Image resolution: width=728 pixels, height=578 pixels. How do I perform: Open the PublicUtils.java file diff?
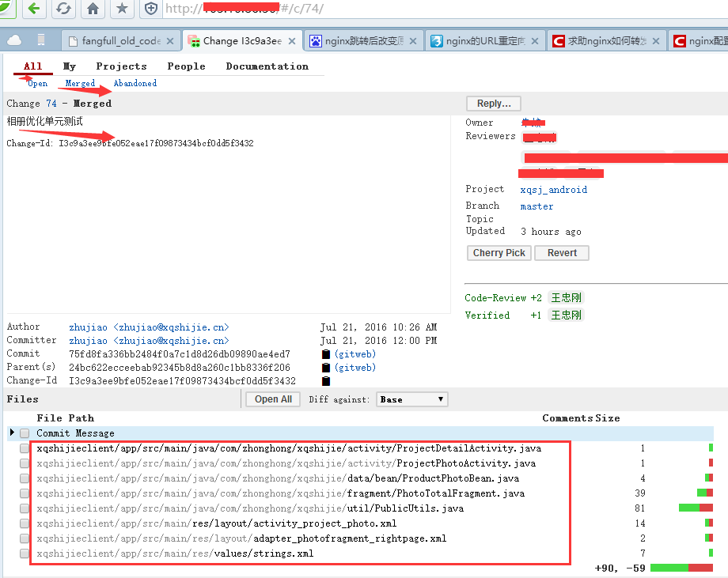click(250, 508)
